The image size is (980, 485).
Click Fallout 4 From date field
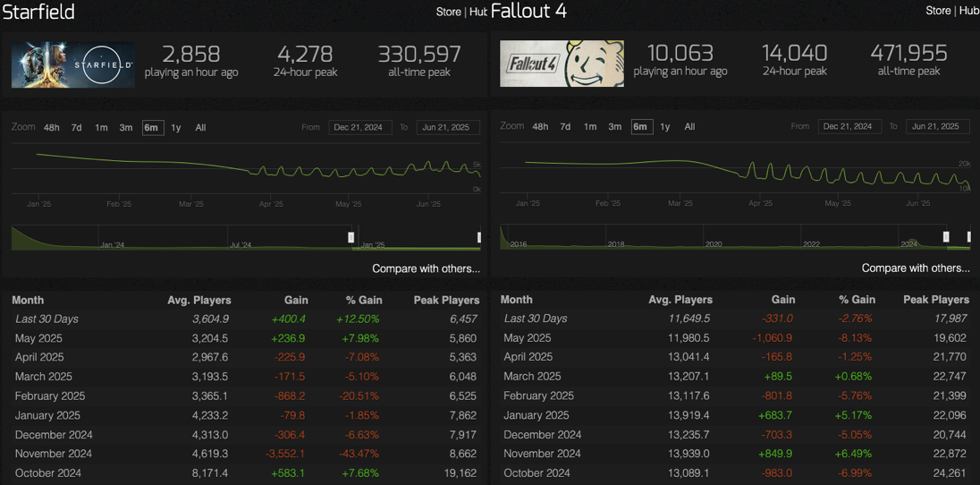coord(850,127)
